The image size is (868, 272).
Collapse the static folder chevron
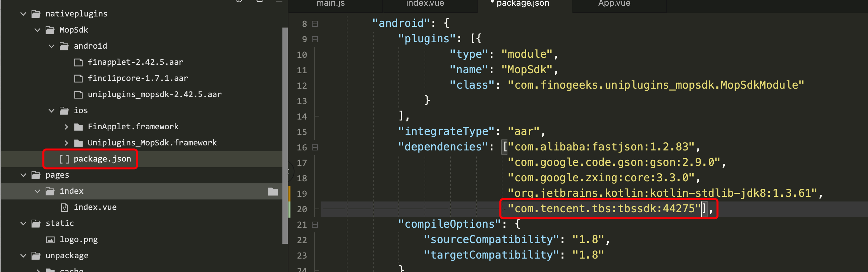[x=23, y=223]
